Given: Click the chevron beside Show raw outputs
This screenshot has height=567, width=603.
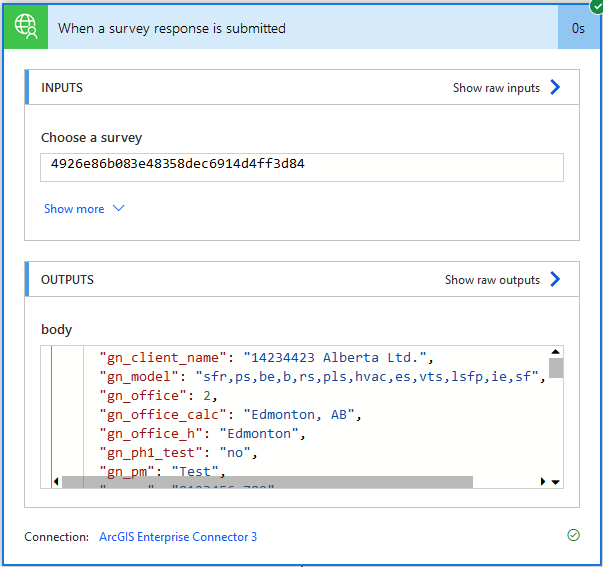Looking at the screenshot, I should click(556, 280).
